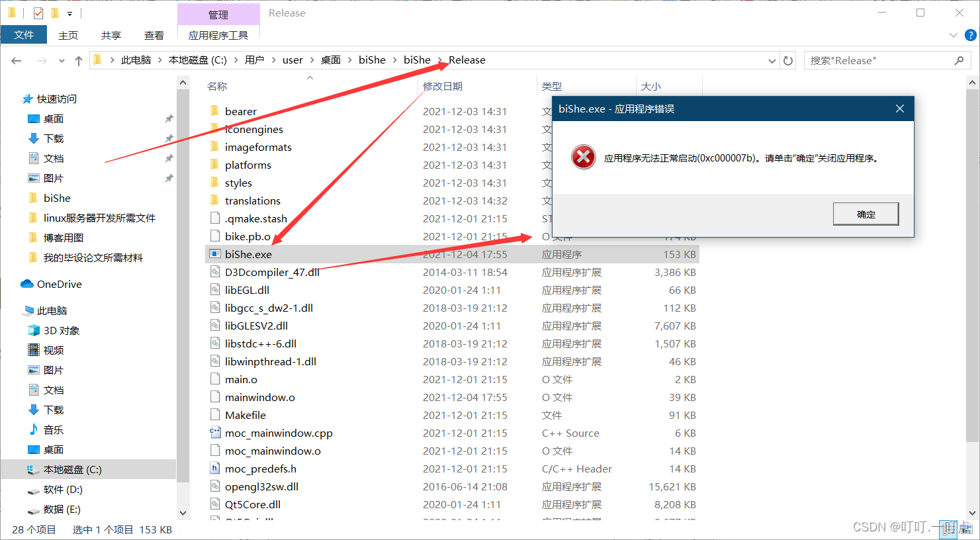Select the .qmake.stash file icon
The height and width of the screenshot is (540, 980).
(x=214, y=218)
